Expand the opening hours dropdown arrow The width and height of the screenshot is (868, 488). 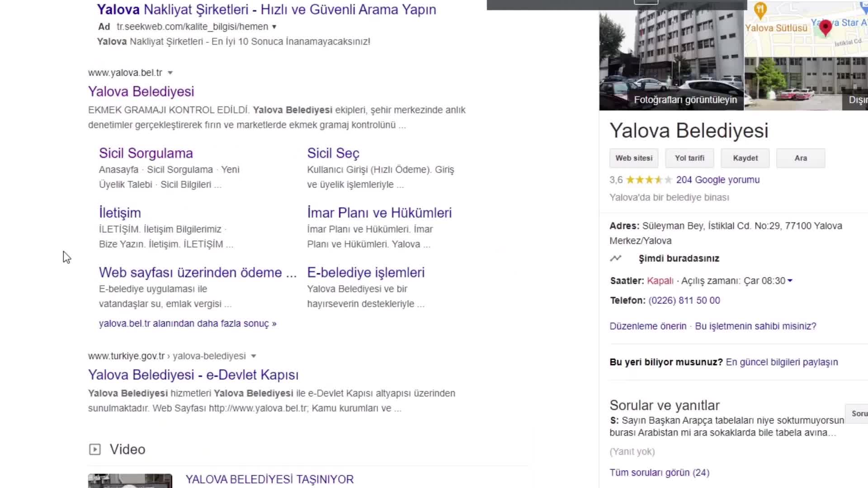790,281
